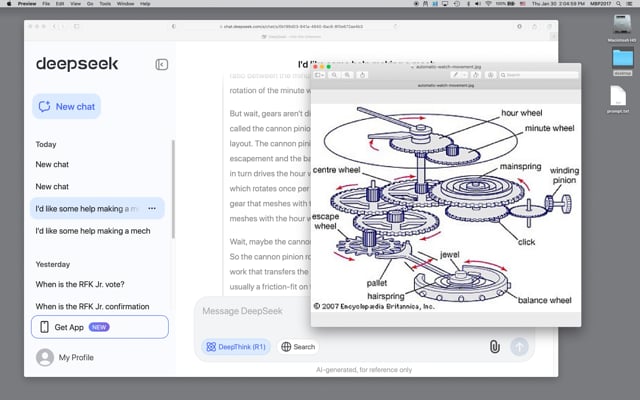Reload the page in Safari
Image resolution: width=640 pixels, height=400 pixels.
click(395, 27)
